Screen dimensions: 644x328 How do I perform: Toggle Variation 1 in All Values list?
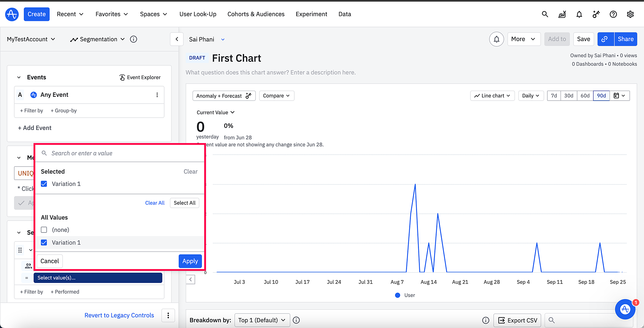(x=44, y=243)
